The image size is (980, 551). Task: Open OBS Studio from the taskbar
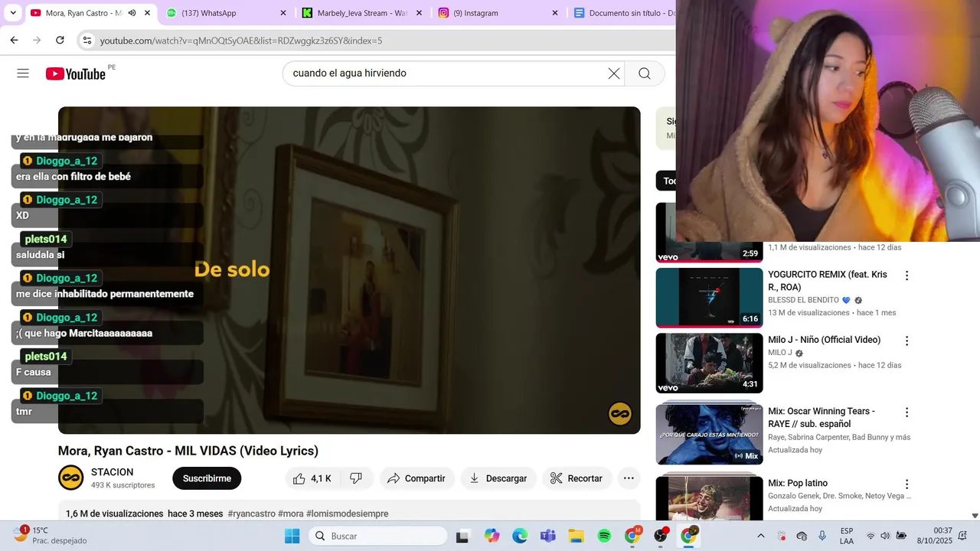tap(661, 535)
